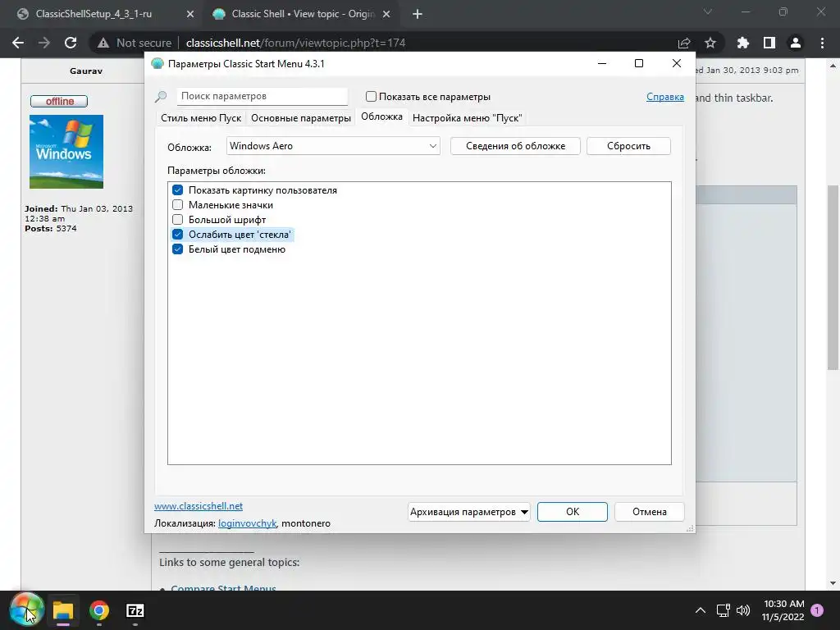Click browser page vertical scrollbar thumb

833,277
